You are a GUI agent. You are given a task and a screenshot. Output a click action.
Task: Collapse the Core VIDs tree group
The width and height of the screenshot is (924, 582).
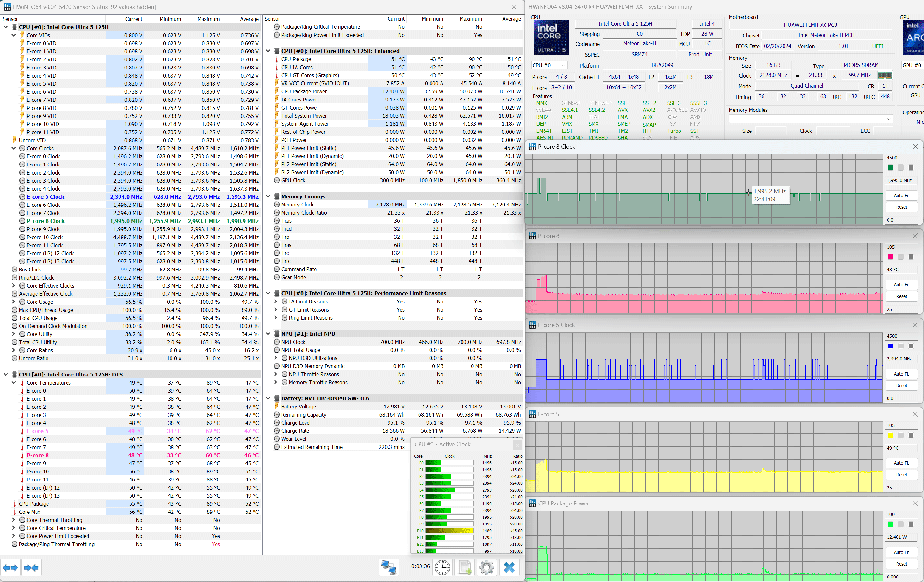coord(14,35)
